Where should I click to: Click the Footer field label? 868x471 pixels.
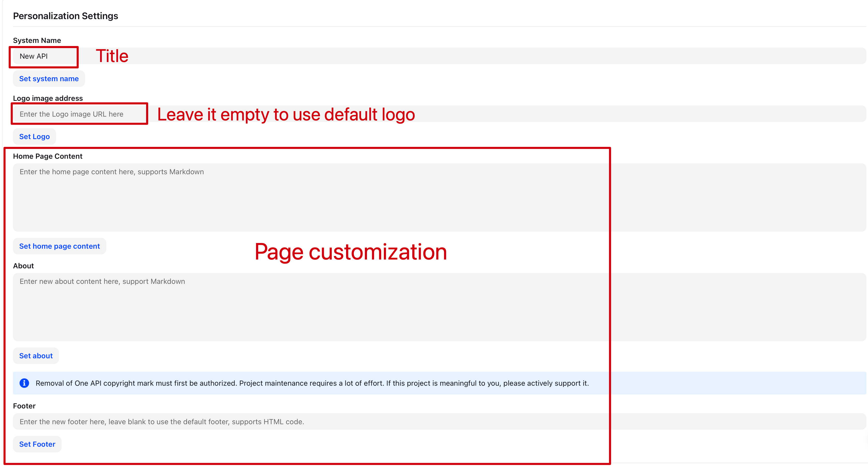click(x=24, y=406)
